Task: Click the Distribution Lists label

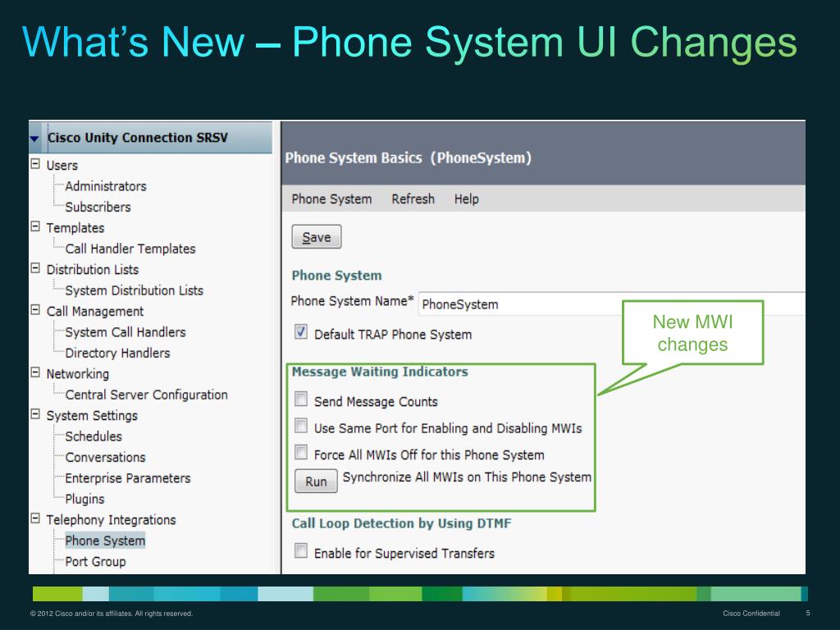Action: 92,270
